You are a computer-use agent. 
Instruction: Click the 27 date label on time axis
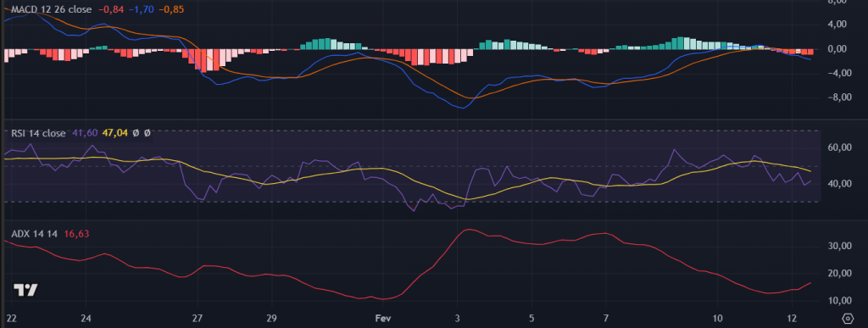[x=197, y=319]
